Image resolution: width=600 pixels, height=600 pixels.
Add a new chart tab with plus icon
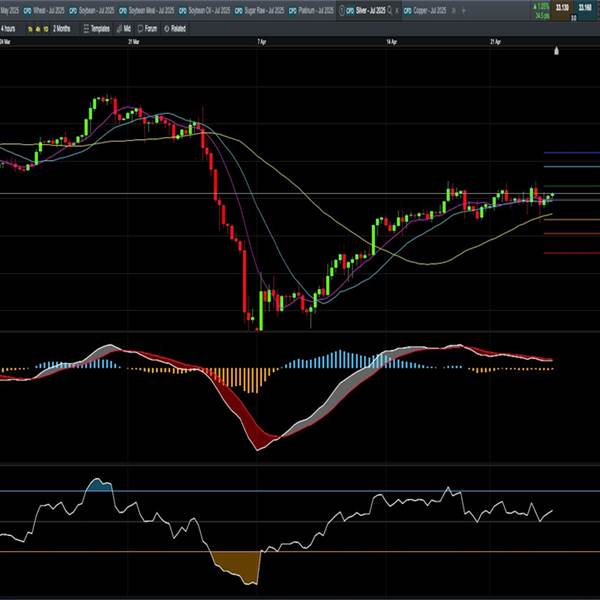pyautogui.click(x=464, y=11)
